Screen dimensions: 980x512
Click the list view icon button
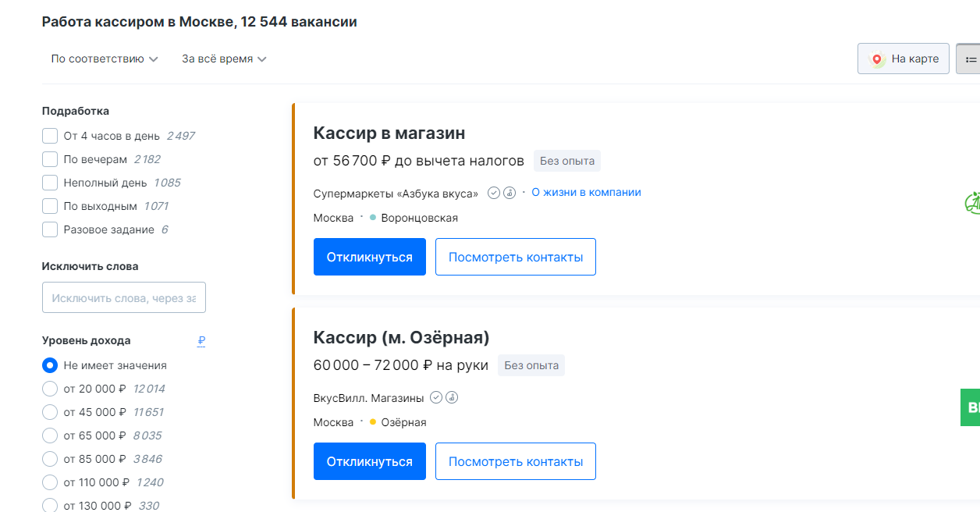970,59
